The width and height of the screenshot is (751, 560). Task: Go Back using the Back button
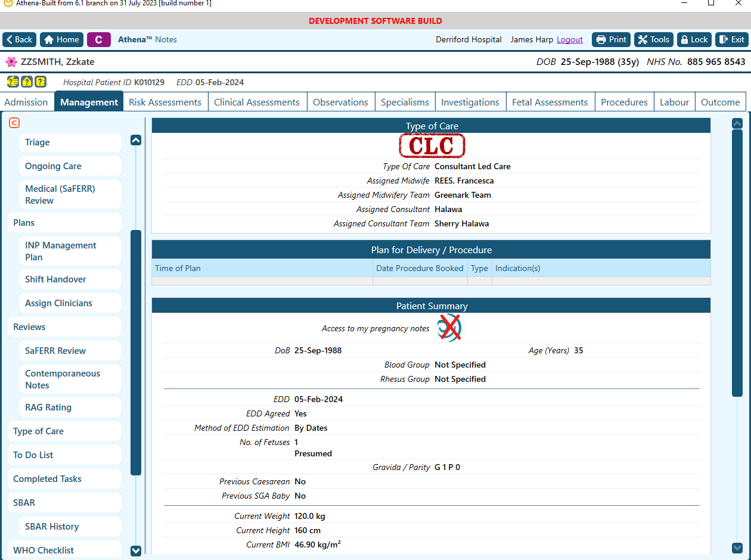coord(19,40)
